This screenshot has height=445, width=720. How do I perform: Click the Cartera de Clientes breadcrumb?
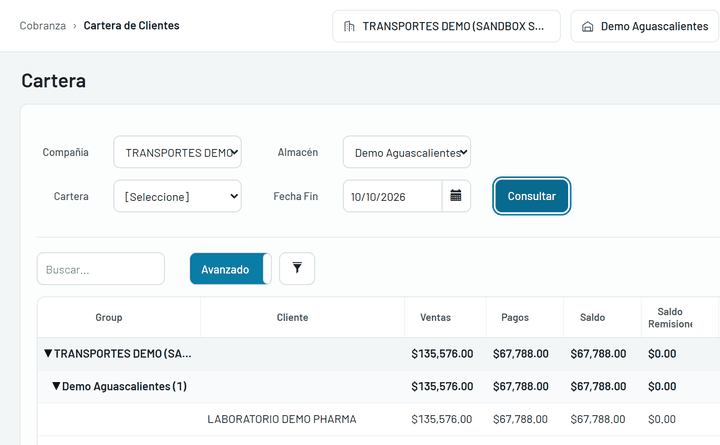pyautogui.click(x=131, y=26)
